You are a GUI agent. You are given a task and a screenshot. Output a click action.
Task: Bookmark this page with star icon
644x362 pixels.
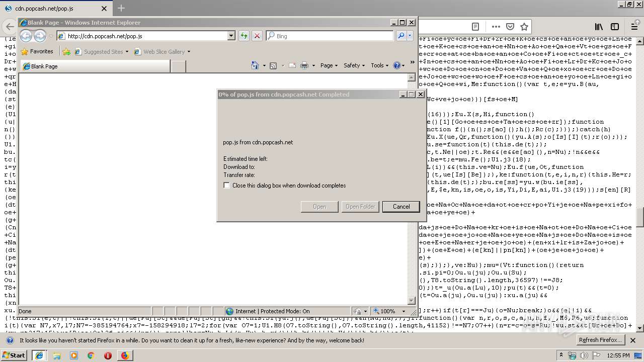[x=524, y=27]
